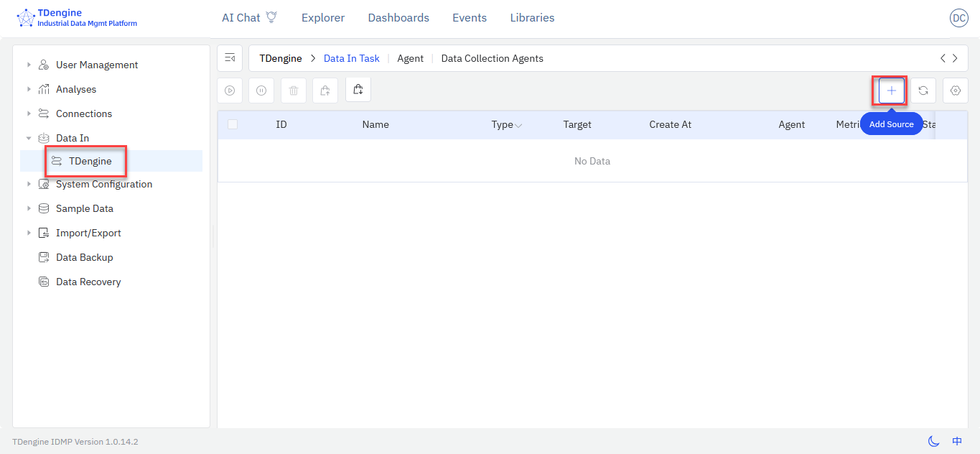
Task: Click the refresh icon in toolbar
Action: 923,91
